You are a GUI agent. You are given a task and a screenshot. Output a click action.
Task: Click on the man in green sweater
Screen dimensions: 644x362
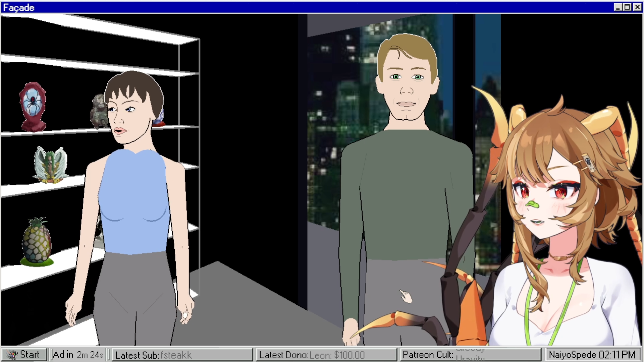tap(406, 189)
